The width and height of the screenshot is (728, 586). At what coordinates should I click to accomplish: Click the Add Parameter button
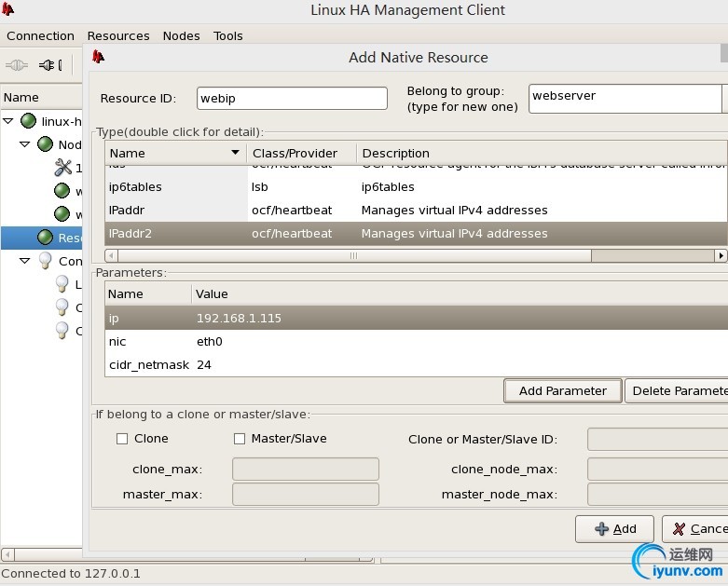(563, 390)
